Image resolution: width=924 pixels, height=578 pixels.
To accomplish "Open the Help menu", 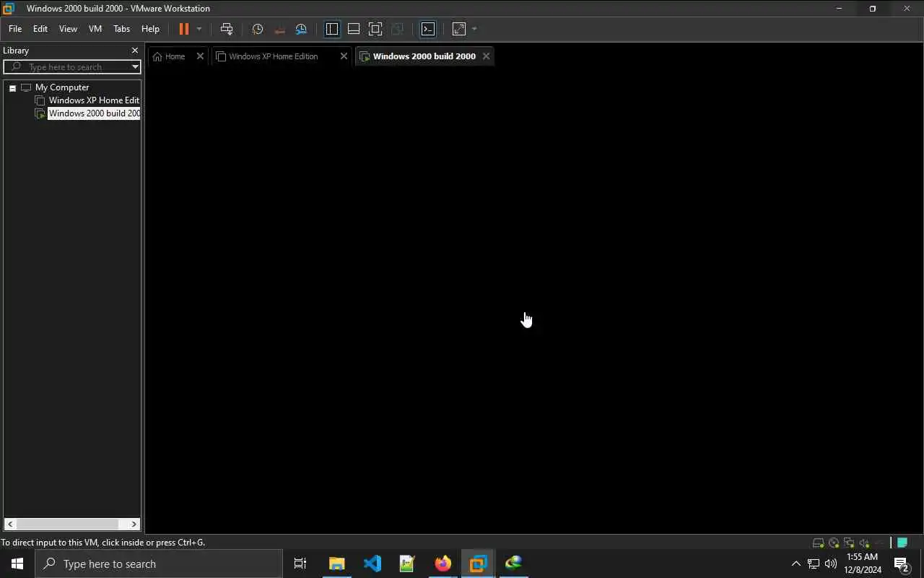I will tap(150, 29).
